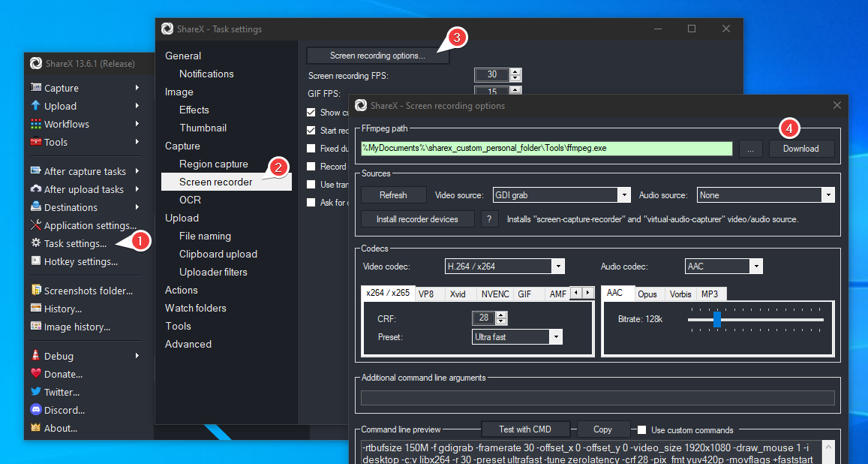Switch to the Opus audio codec tab

point(647,294)
